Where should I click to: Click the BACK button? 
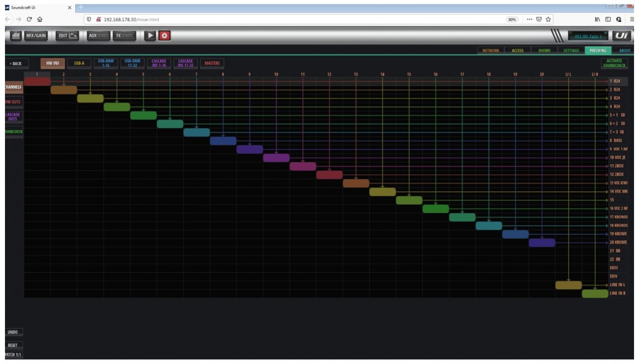[16, 63]
